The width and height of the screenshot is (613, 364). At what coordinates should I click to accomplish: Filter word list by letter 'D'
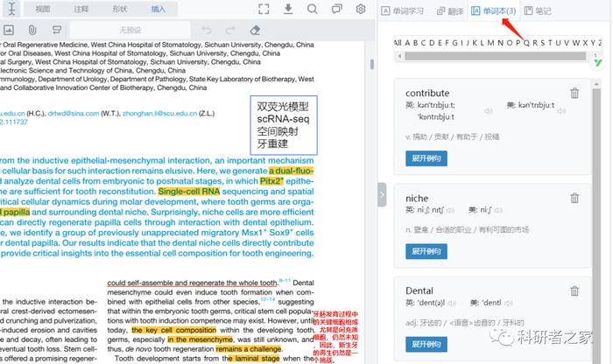point(429,42)
